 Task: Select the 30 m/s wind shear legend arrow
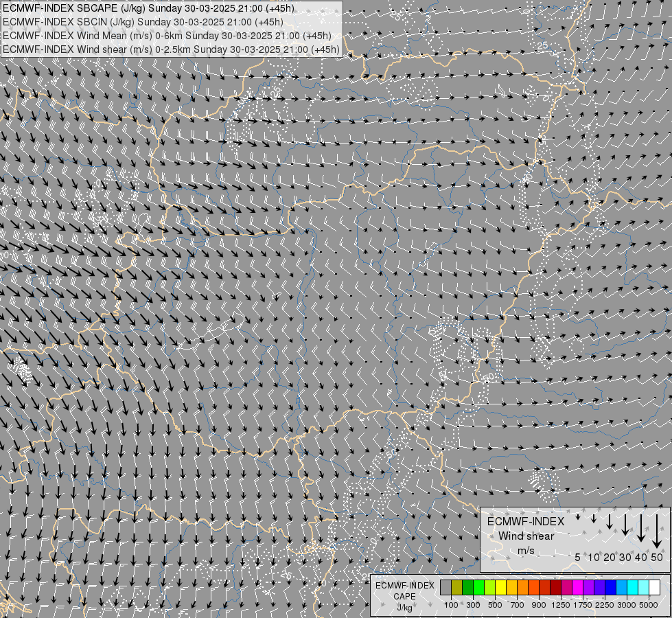[625, 525]
